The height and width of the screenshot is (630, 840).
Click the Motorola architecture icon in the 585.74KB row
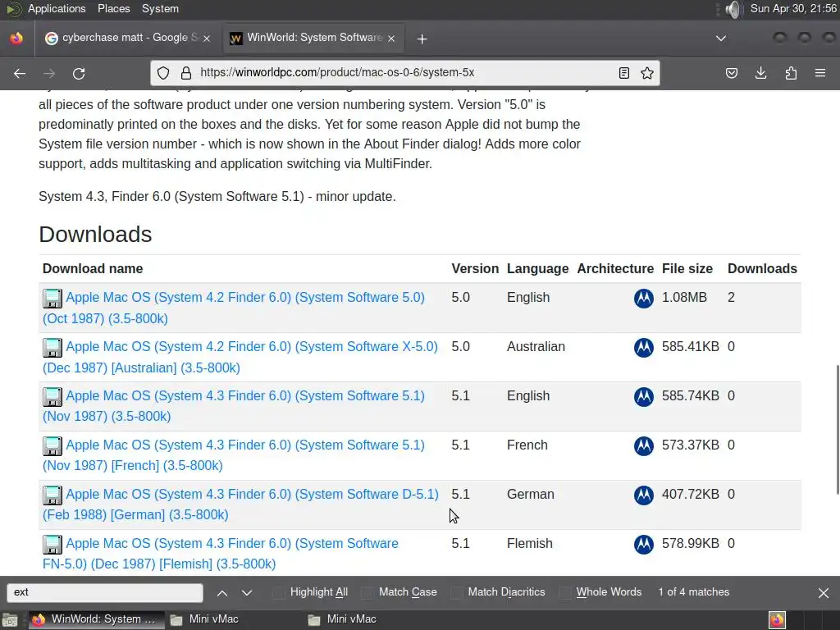tap(643, 396)
